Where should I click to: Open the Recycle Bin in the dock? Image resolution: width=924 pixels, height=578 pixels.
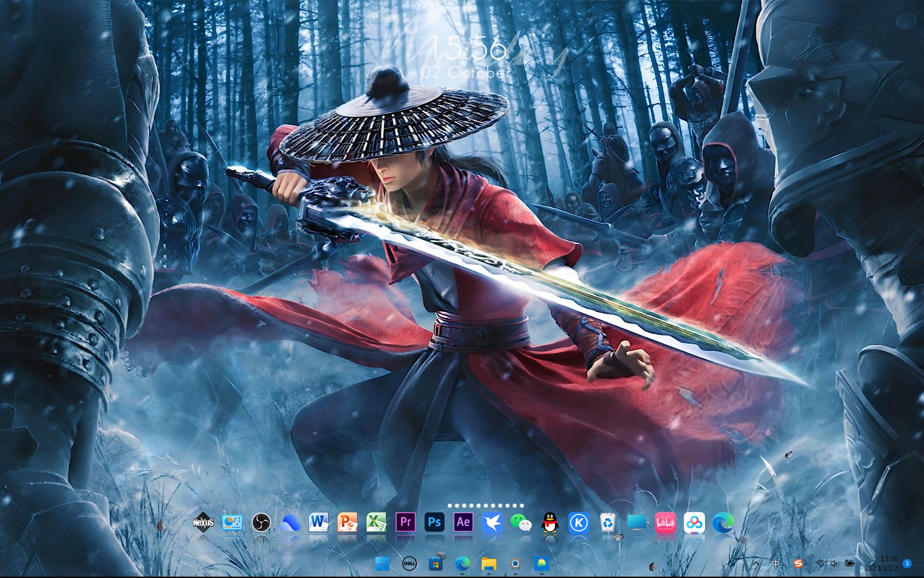click(608, 523)
